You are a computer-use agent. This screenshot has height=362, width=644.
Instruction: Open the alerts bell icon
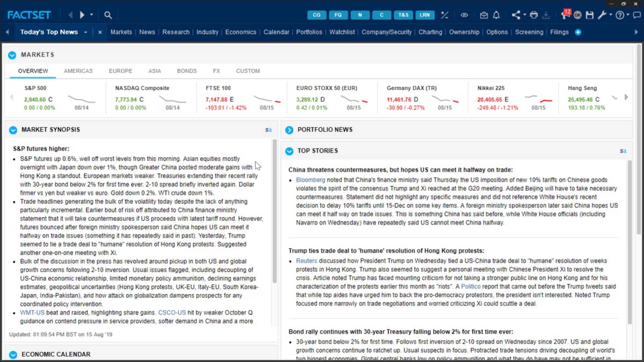pos(496,15)
